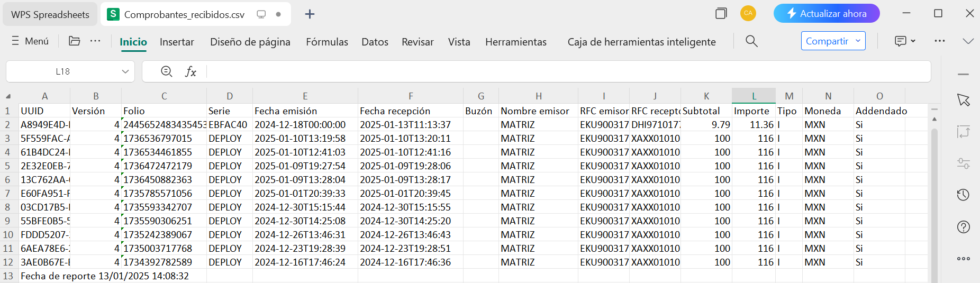Open the folder icon in toolbar

[x=75, y=41]
